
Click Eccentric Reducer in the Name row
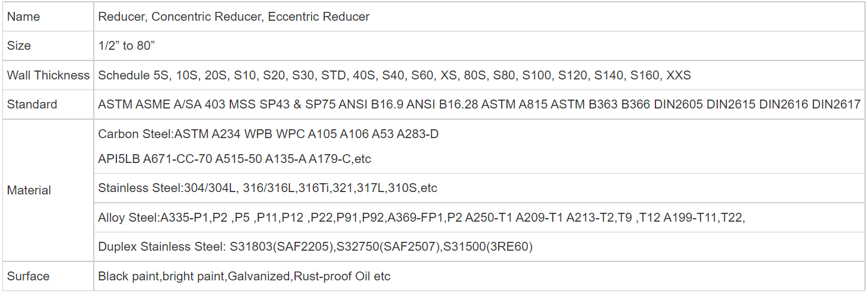tap(319, 17)
